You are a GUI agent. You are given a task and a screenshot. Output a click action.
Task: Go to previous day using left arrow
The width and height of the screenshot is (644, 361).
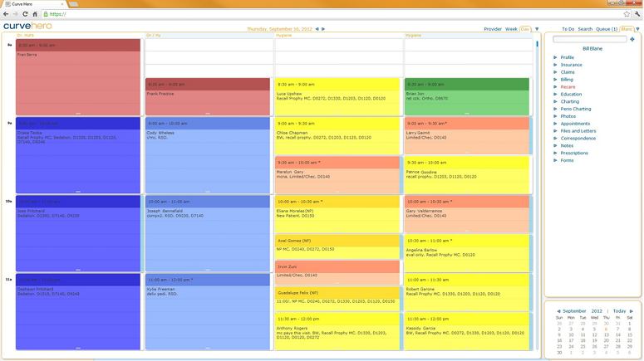(x=317, y=29)
